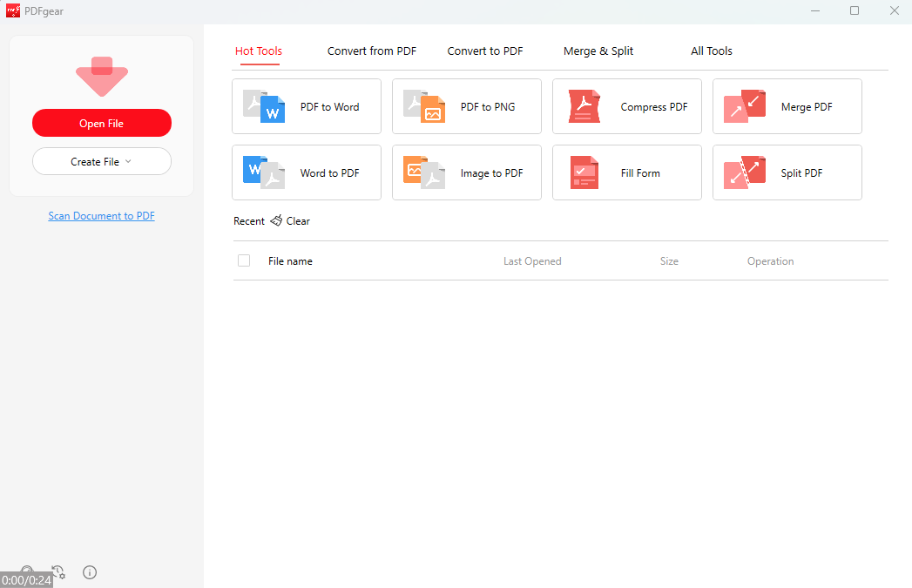
Task: Select the PDF to Word tool
Action: click(x=306, y=106)
